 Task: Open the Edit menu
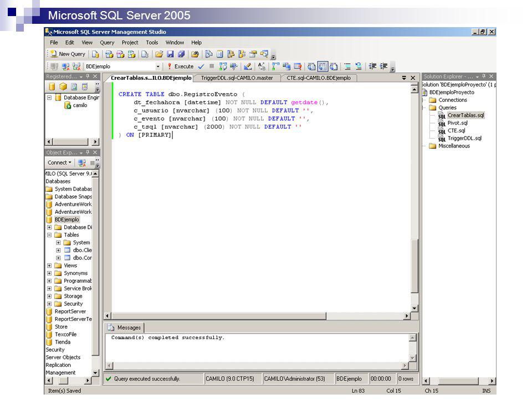[x=70, y=43]
